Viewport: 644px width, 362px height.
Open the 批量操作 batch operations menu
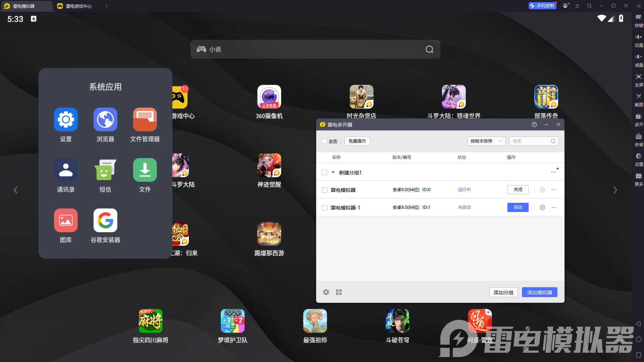[x=357, y=141]
